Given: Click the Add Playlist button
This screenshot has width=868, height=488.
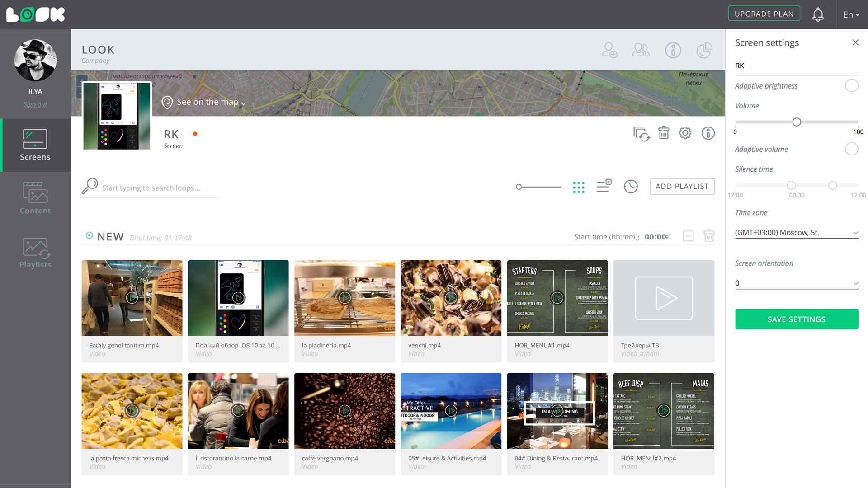Looking at the screenshot, I should pos(682,187).
